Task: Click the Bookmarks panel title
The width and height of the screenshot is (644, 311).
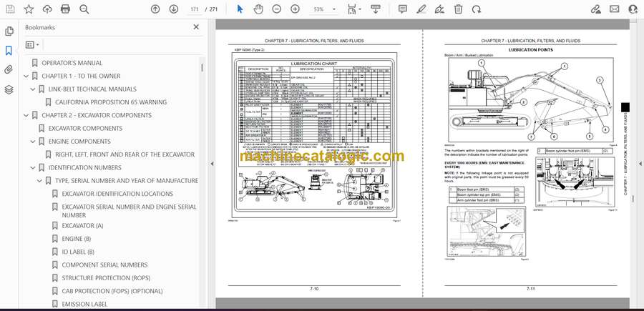Action: coord(40,27)
